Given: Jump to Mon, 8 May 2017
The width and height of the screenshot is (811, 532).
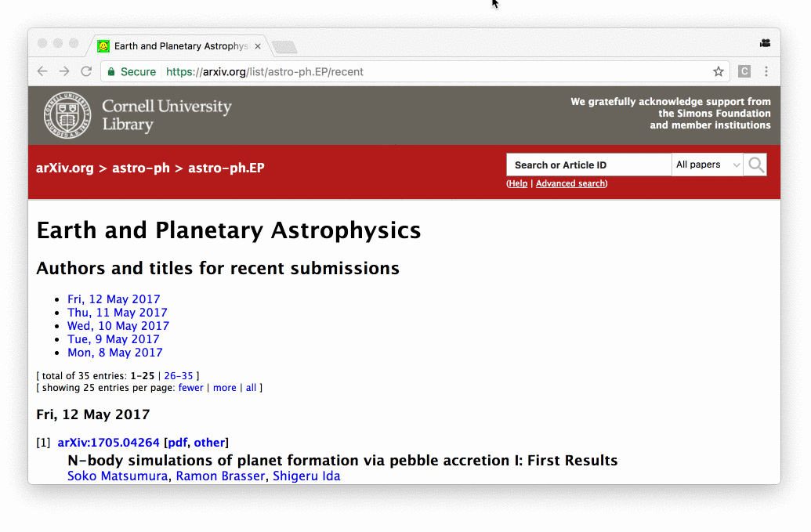Looking at the screenshot, I should point(115,353).
